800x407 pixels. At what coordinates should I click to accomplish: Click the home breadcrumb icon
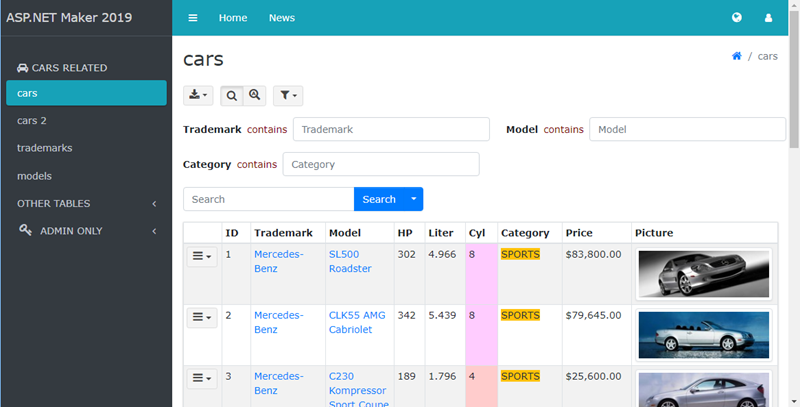(x=736, y=56)
